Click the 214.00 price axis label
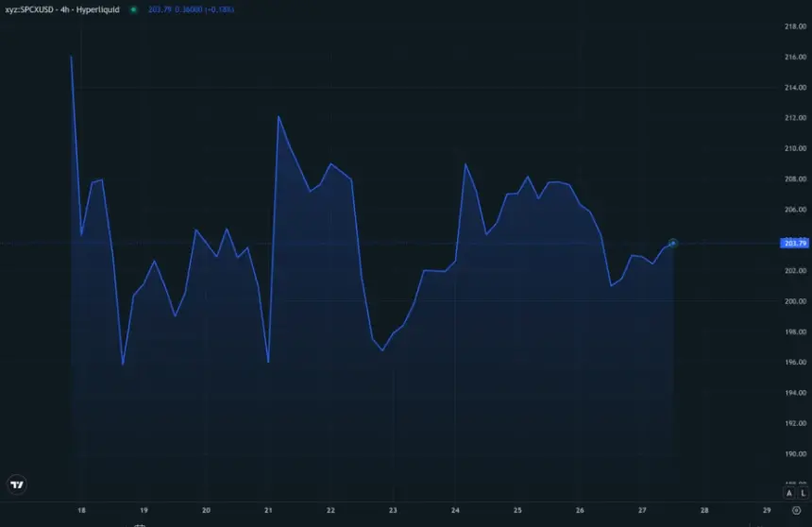The image size is (812, 527). coord(795,88)
